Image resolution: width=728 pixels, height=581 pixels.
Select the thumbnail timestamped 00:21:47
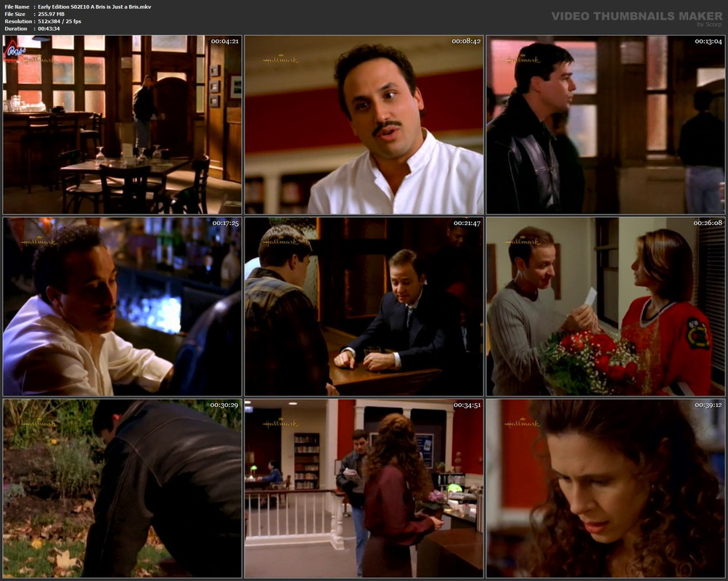pyautogui.click(x=364, y=306)
